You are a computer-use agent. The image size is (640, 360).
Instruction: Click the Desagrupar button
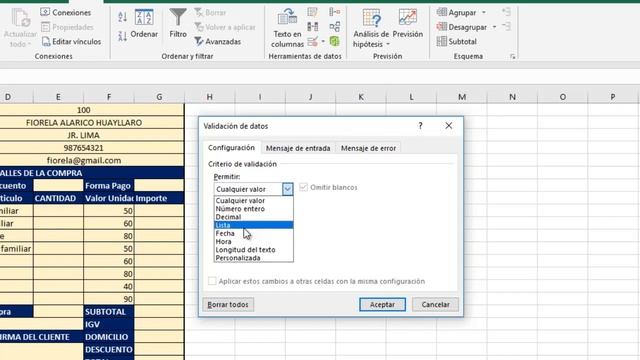462,27
